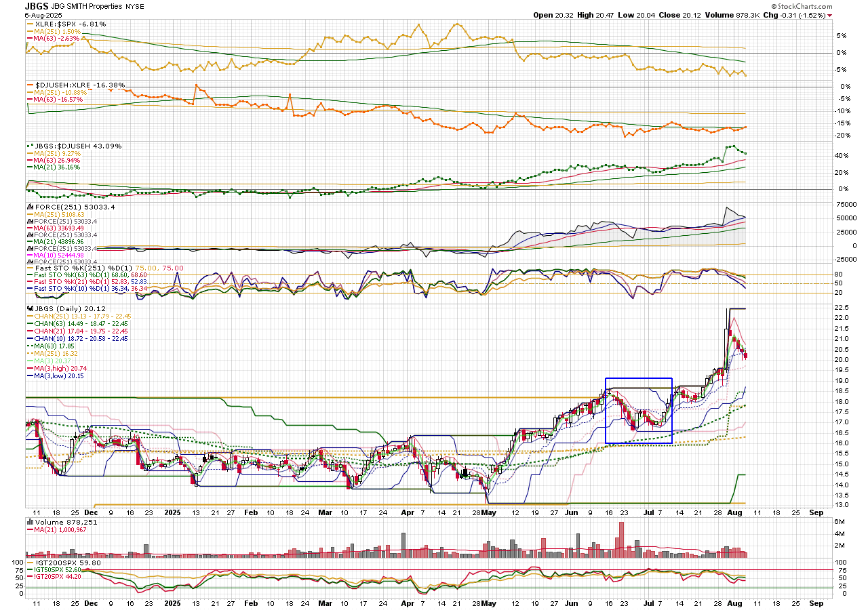Click the 6M label on the volume axis

point(838,521)
